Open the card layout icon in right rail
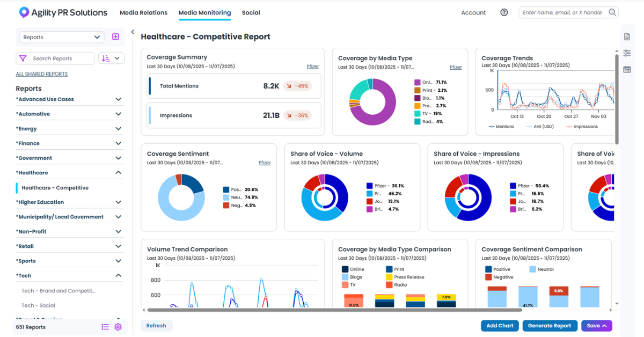 (627, 70)
